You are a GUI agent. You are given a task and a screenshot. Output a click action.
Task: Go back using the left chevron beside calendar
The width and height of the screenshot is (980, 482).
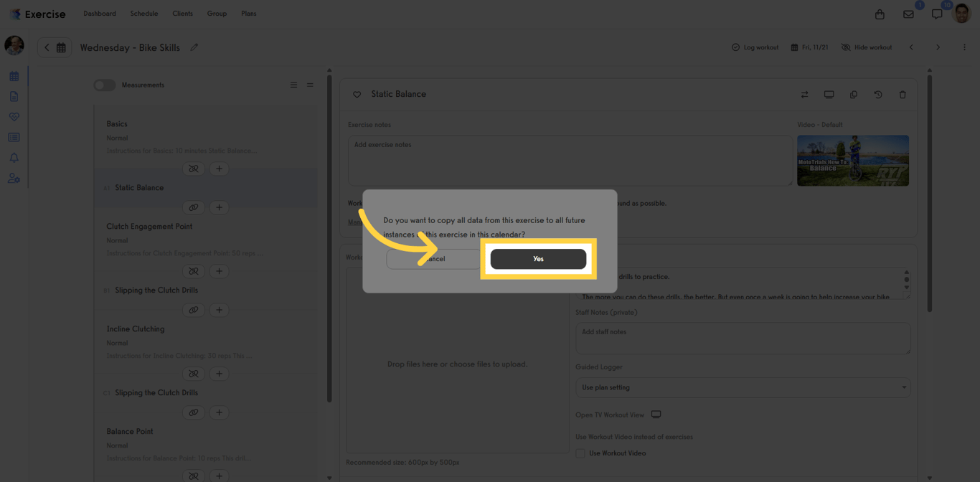pos(47,47)
